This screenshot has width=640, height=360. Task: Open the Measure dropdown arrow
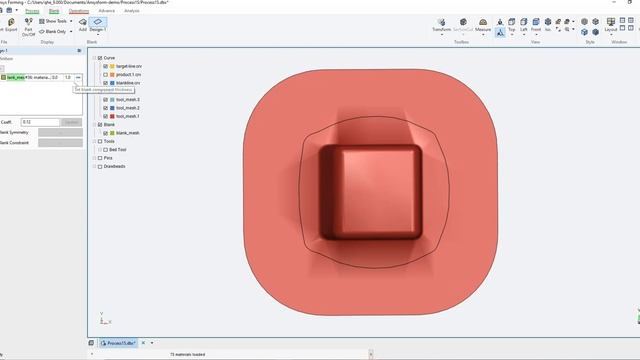click(483, 35)
